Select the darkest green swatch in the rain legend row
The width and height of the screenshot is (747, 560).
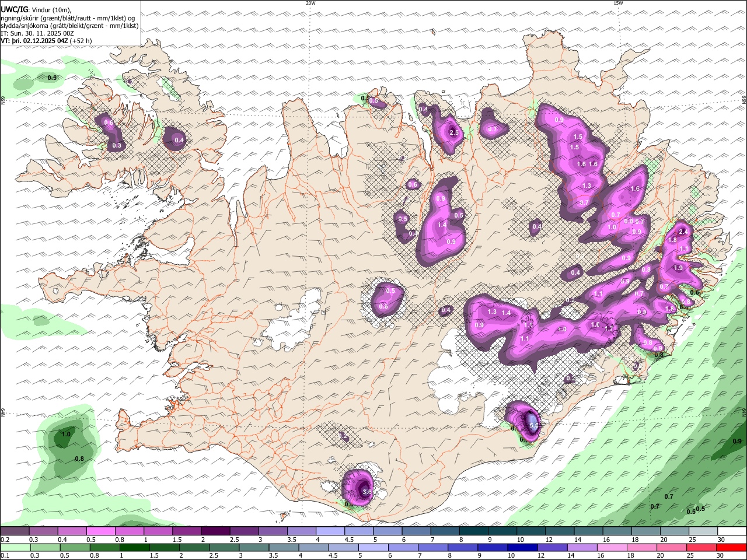point(135,548)
